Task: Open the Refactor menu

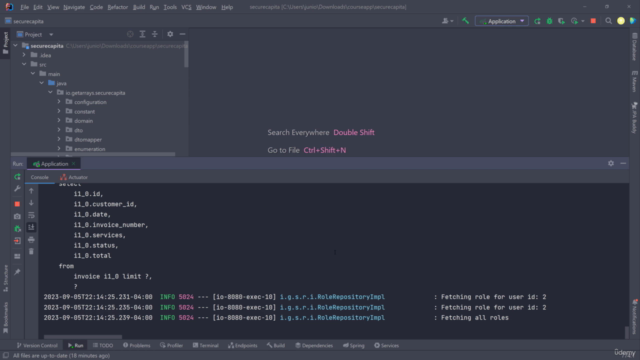Action: 118,7
